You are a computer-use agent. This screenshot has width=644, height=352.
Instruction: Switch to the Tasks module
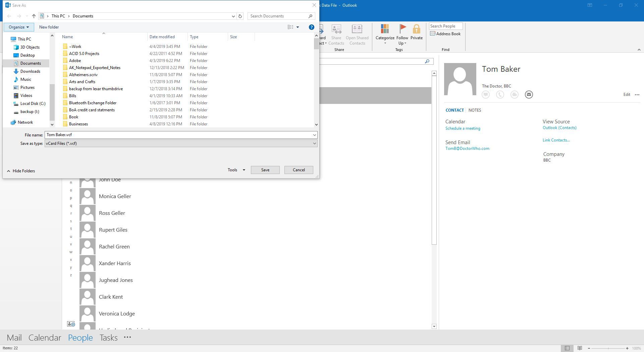pyautogui.click(x=108, y=338)
